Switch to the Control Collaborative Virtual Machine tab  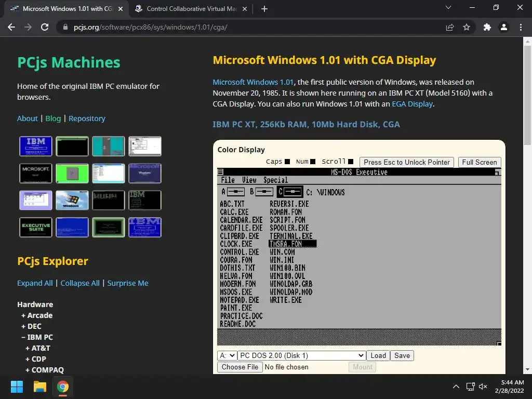(x=191, y=9)
